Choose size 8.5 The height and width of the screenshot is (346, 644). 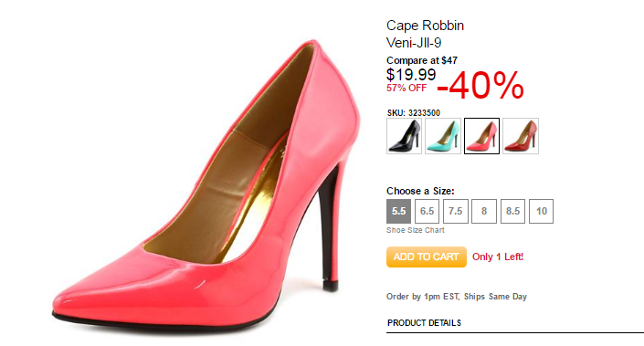(512, 212)
